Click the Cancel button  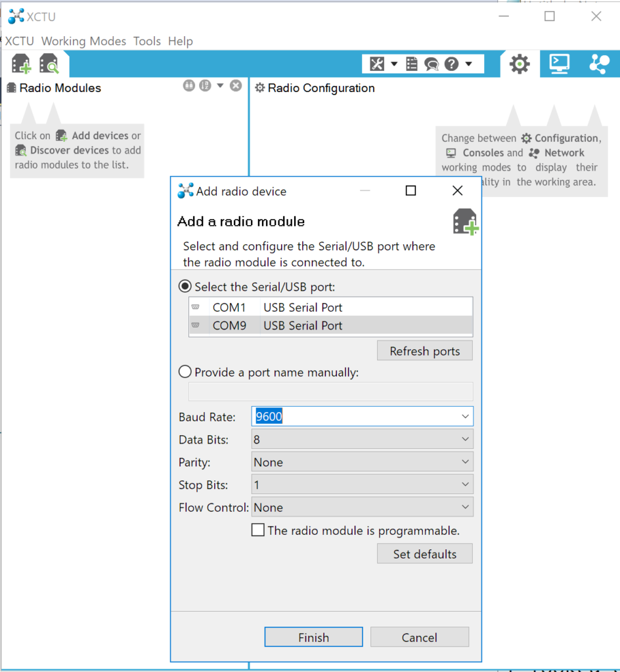click(419, 637)
